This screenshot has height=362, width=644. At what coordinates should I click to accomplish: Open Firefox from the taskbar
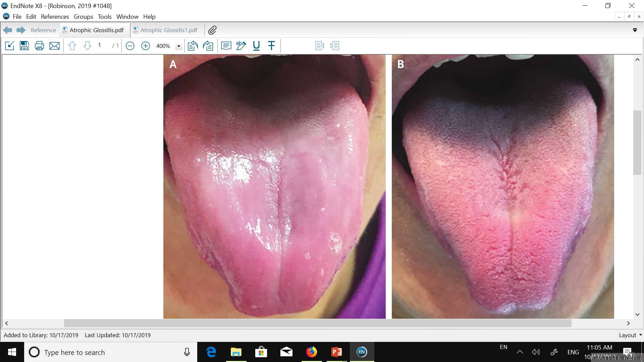pos(311,352)
